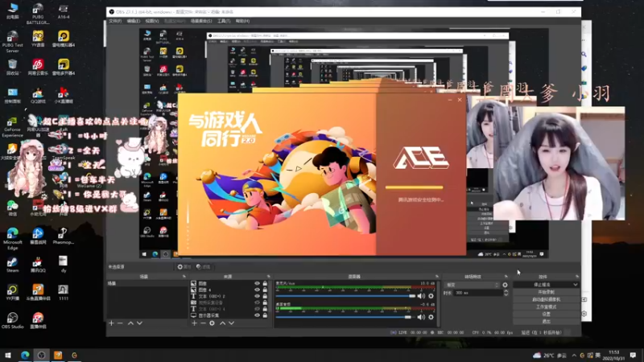Select the 暴雪战网 desktop icon

(x=38, y=237)
